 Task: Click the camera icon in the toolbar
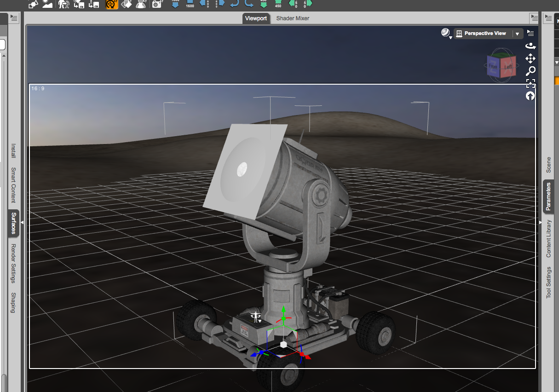point(157,4)
